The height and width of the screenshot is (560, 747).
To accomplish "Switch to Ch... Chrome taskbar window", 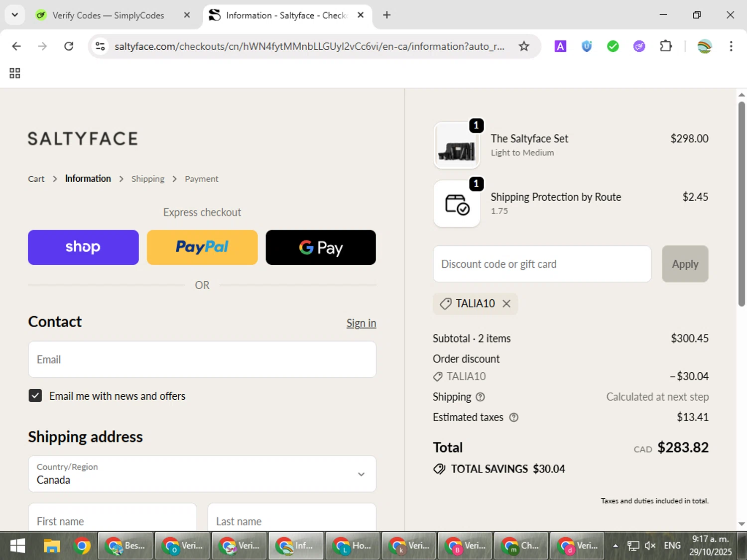I will pos(521,546).
